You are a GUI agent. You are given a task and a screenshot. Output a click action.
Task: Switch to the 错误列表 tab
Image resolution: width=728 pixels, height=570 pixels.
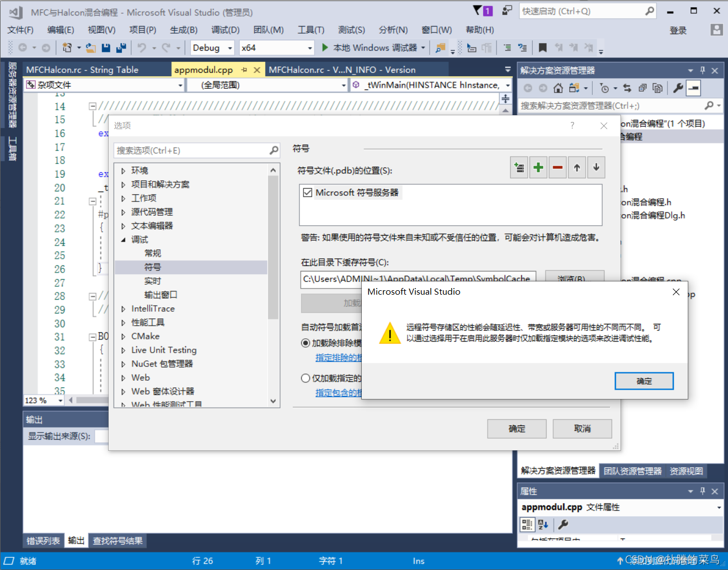(x=43, y=541)
